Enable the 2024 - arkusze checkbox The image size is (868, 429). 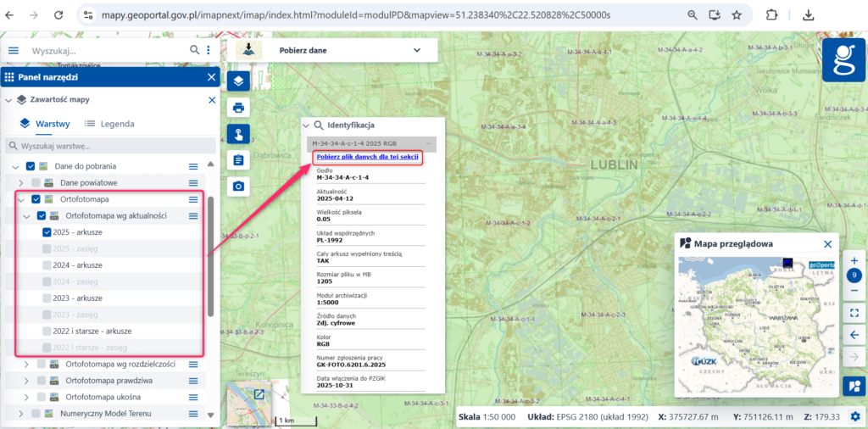(47, 265)
